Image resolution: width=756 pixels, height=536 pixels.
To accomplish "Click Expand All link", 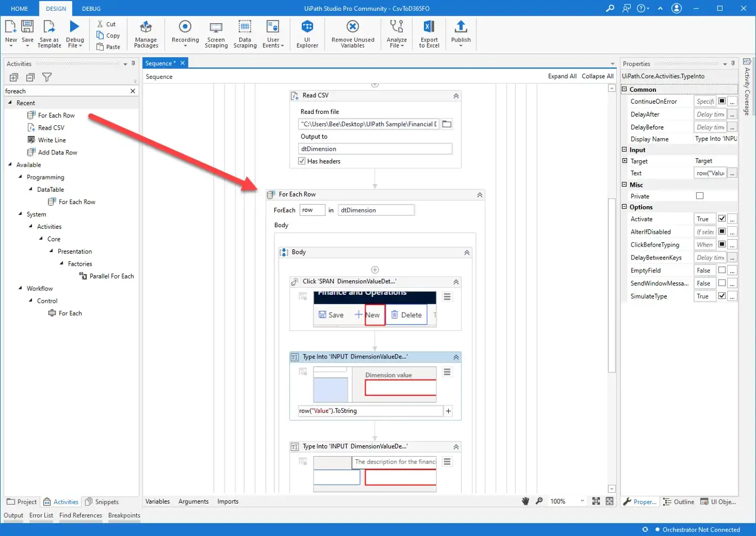I will [x=562, y=76].
